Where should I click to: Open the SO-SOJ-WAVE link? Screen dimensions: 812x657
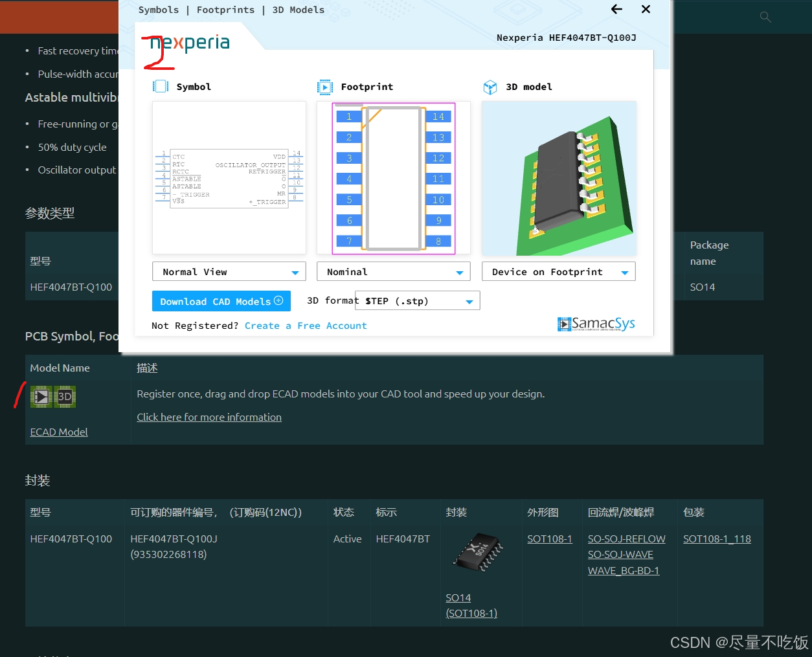pos(620,554)
